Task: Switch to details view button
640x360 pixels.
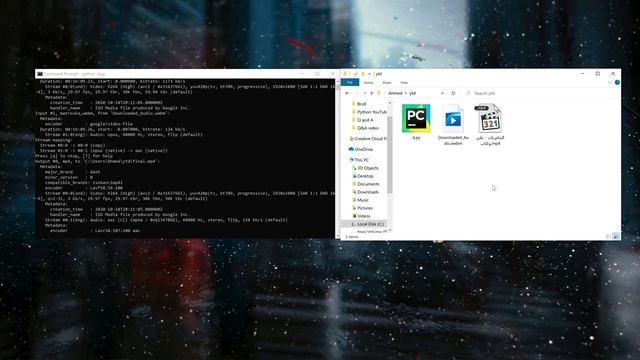Action: pos(608,236)
